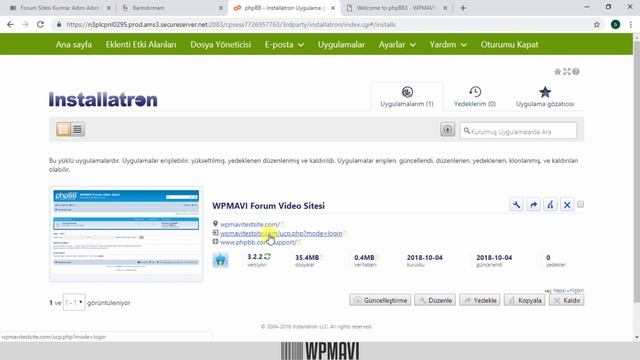Click the help question mark icon
This screenshot has height=360, width=640.
click(576, 71)
